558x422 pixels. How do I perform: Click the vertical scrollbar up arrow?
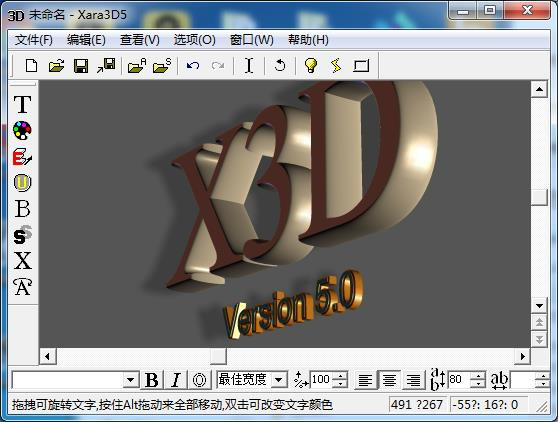tap(539, 89)
